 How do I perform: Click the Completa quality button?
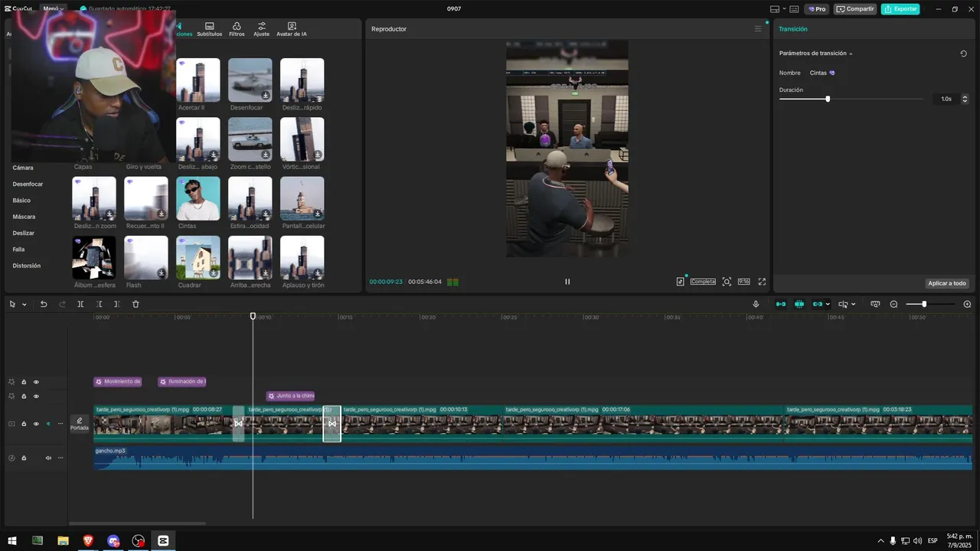(703, 282)
